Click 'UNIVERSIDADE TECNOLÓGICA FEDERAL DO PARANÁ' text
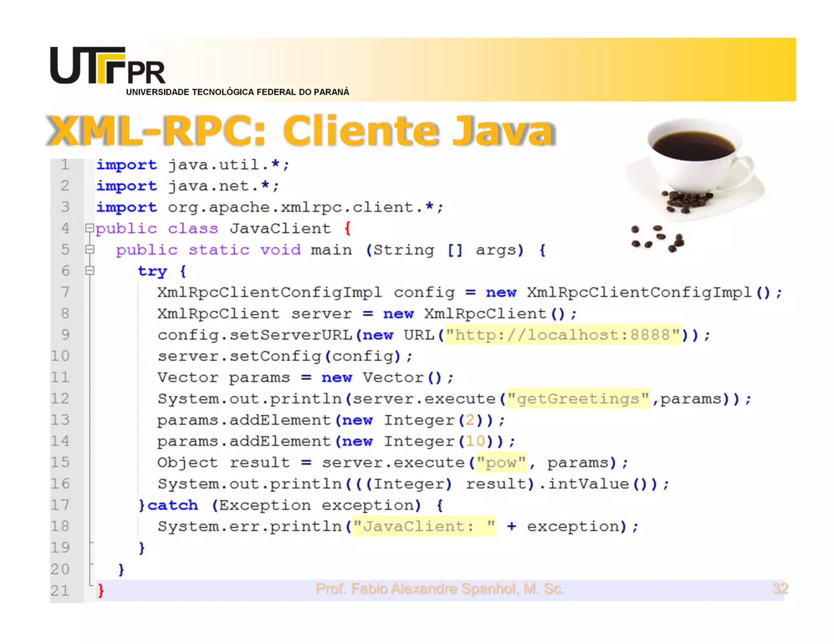Screen dimensions: 834x644 click(x=237, y=92)
